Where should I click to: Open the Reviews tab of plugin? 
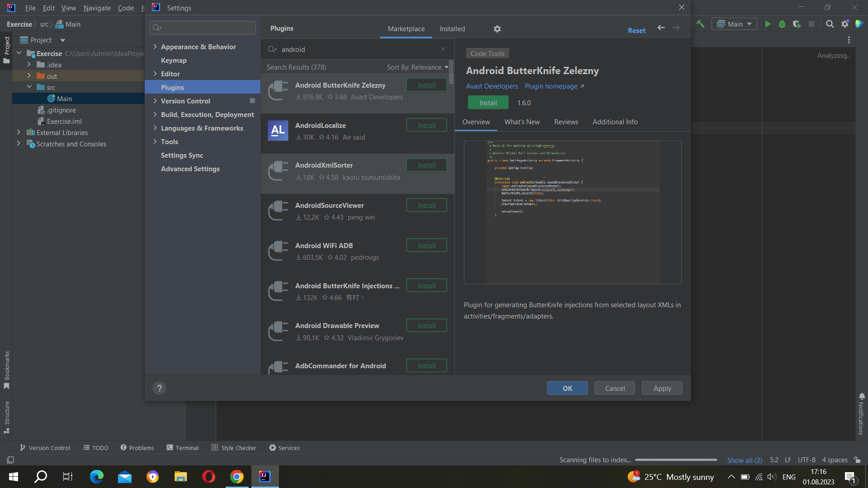point(566,122)
